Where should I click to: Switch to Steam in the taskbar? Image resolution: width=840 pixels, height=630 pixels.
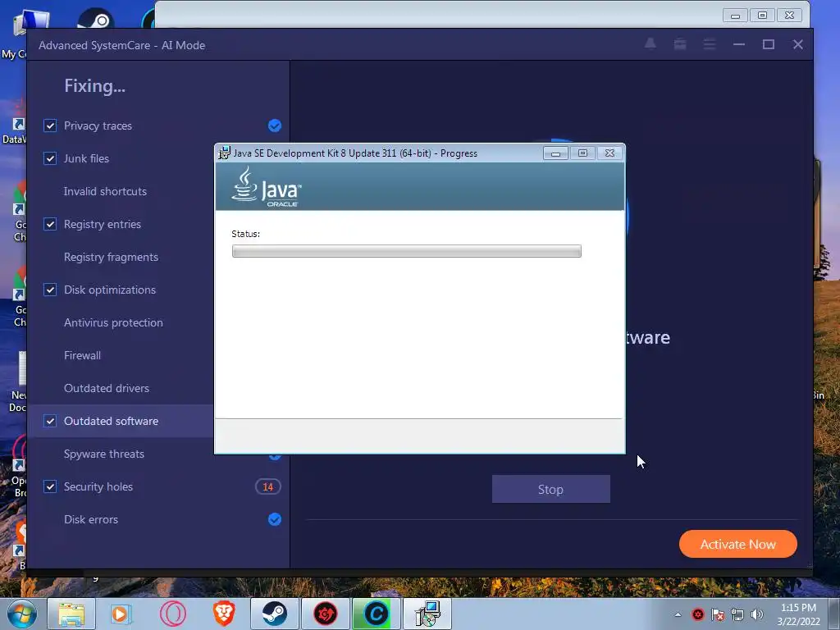[274, 614]
